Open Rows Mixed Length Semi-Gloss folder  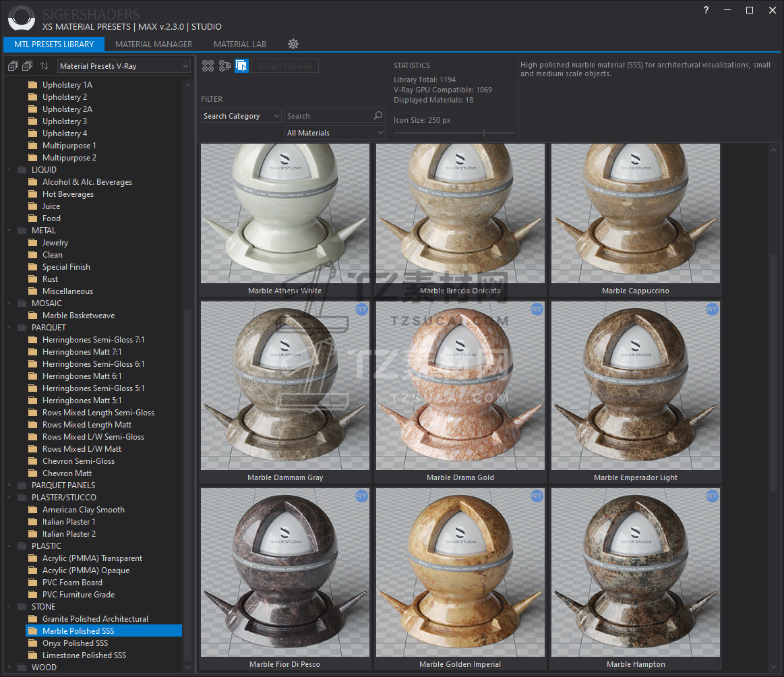coord(98,413)
